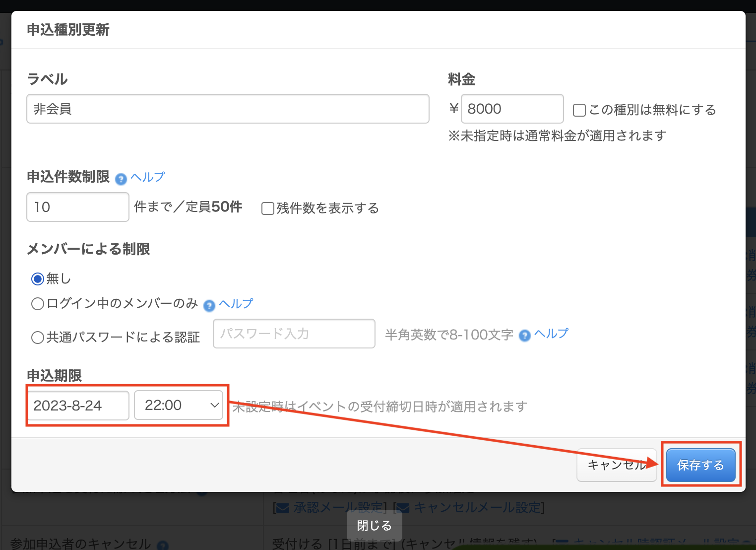This screenshot has height=550, width=756.
Task: Select the 共通パスワードによる認証 radio option
Action: tap(38, 338)
